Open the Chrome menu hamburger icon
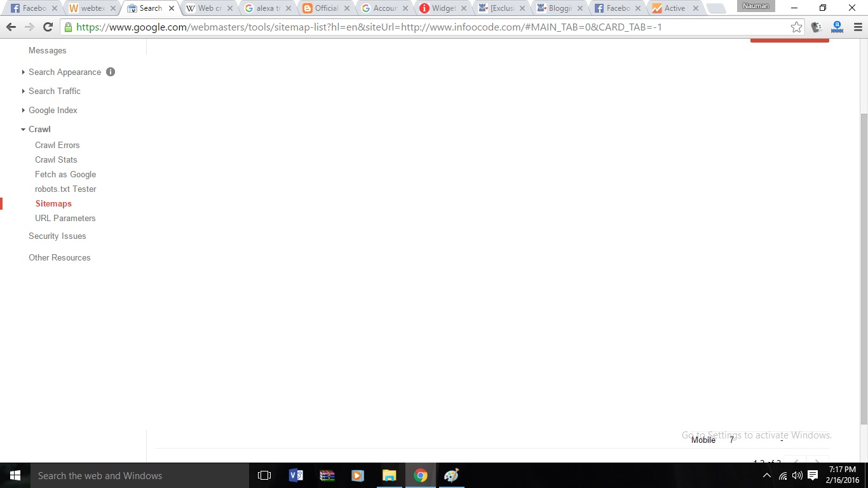 (857, 27)
